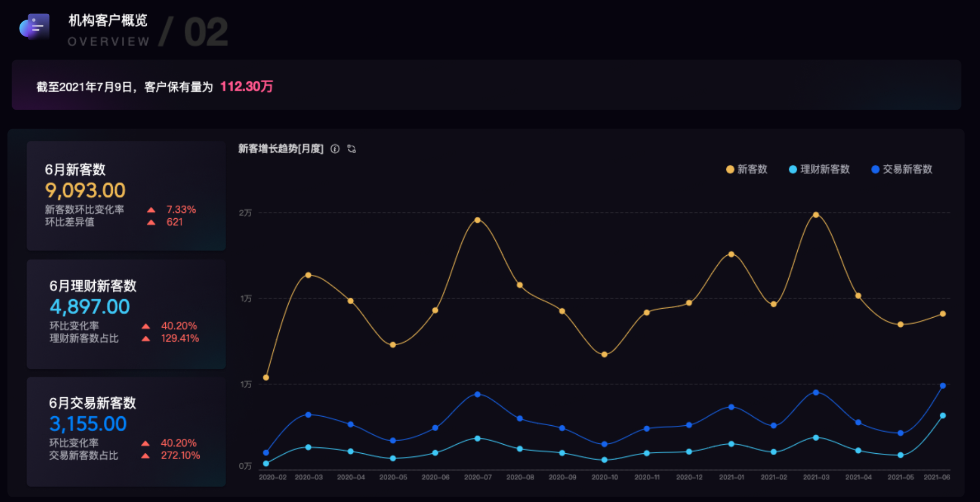980x502 pixels.
Task: Click the up arrow beside 621
Action: coord(151,222)
